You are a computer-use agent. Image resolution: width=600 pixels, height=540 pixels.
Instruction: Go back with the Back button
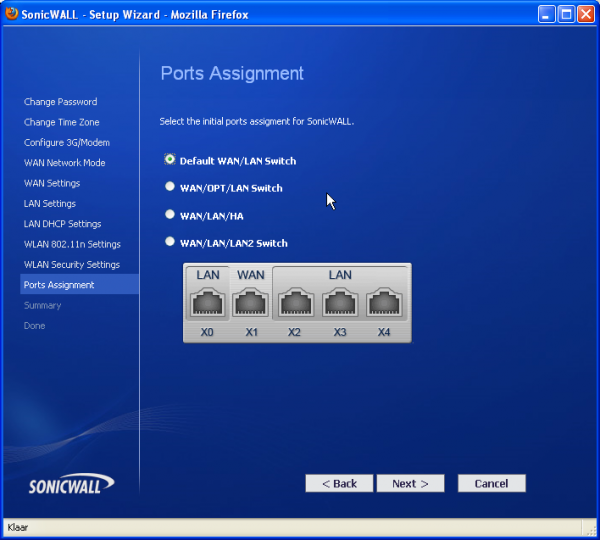[339, 483]
